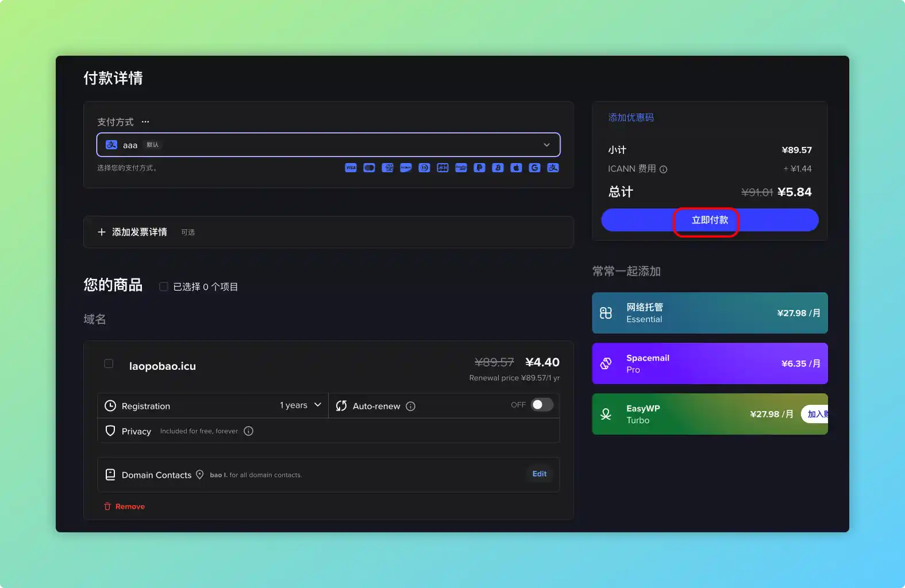This screenshot has height=588, width=905.
Task: Click the Privacy info icon
Action: pos(248,431)
